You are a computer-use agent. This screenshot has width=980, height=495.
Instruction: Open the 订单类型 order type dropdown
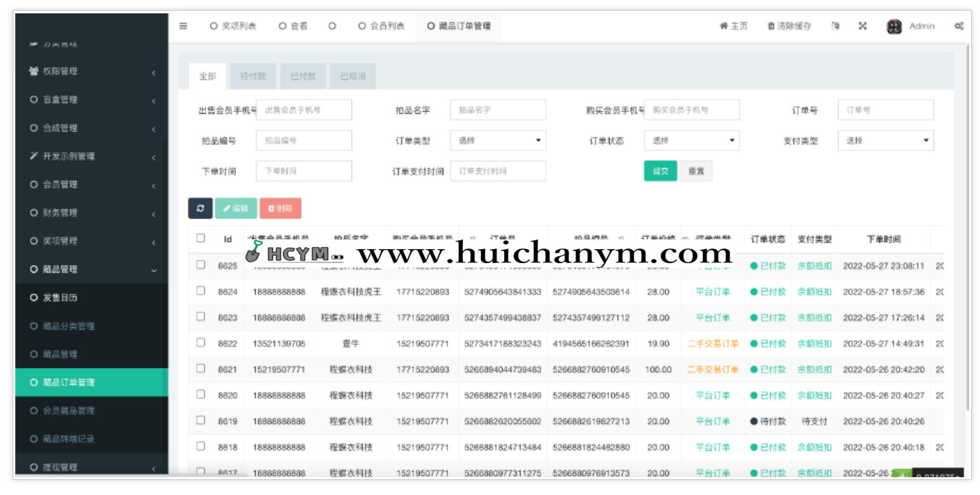pos(498,140)
